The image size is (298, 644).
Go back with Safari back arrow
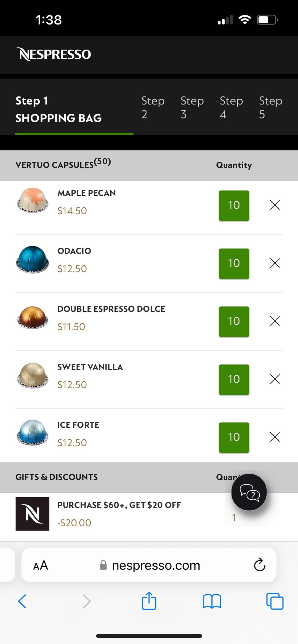[22, 601]
